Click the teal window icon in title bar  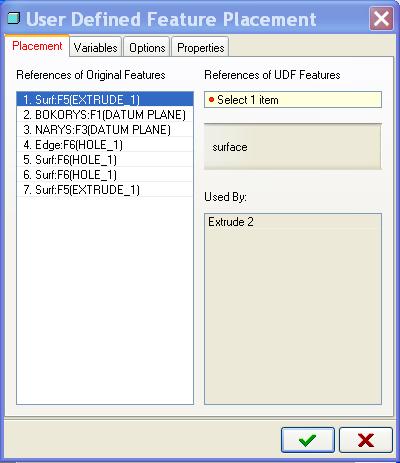tap(13, 18)
